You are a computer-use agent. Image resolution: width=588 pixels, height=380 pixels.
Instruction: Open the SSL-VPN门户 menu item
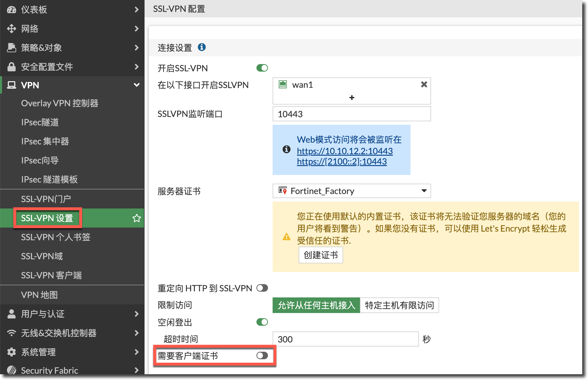click(46, 199)
